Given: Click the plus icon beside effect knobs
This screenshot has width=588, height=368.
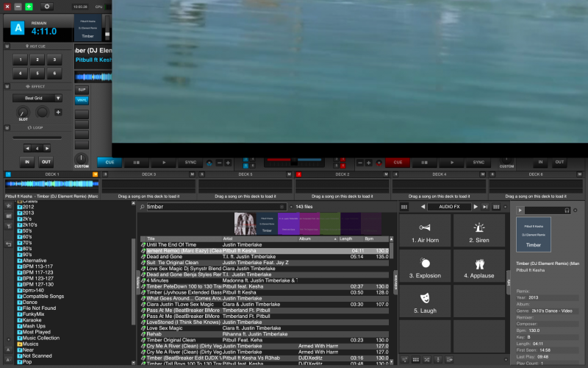Looking at the screenshot, I should (x=58, y=112).
